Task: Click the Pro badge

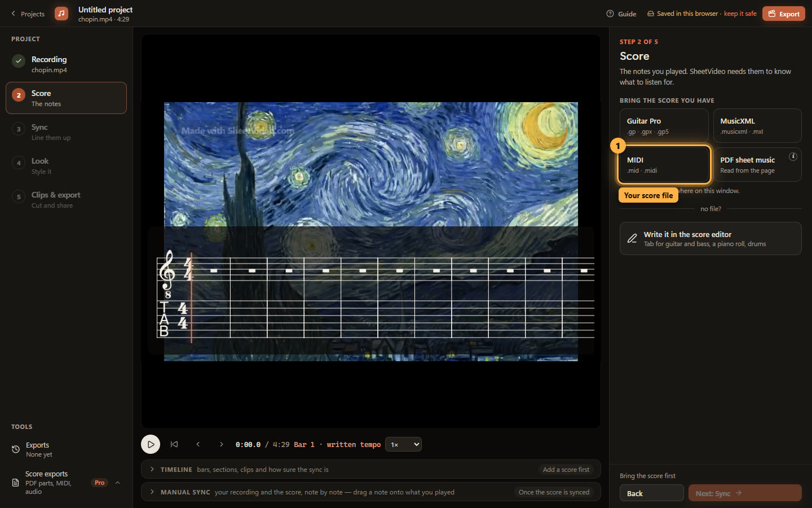Action: (x=99, y=483)
